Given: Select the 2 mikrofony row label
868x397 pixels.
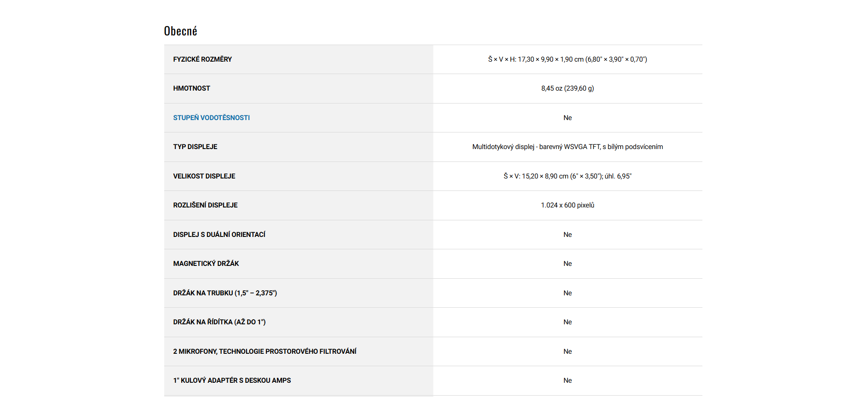Looking at the screenshot, I should click(x=264, y=351).
